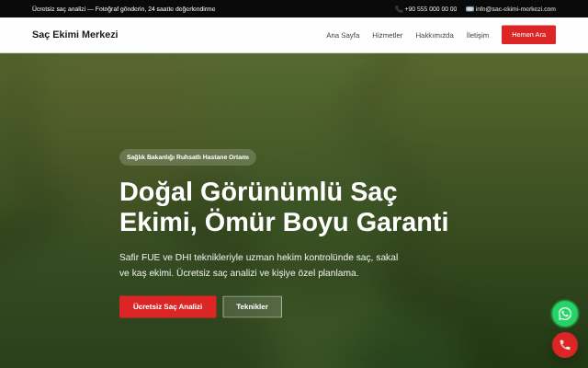Image resolution: width=588 pixels, height=368 pixels.
Task: Click the Ücretsiz Saç Analizi button
Action: click(167, 306)
